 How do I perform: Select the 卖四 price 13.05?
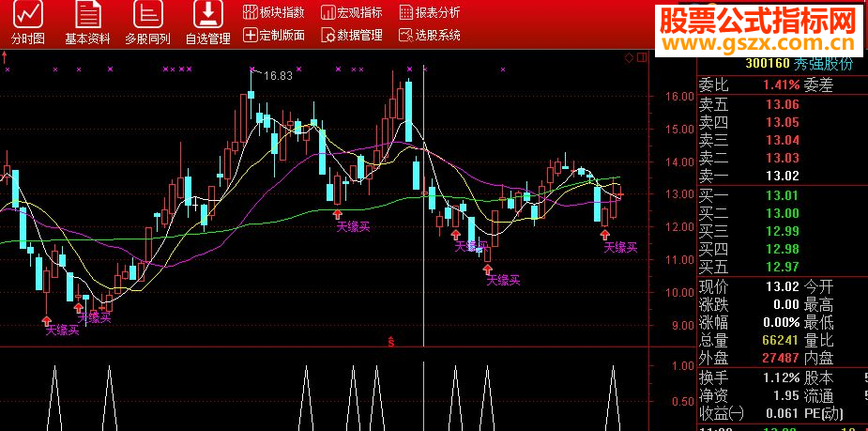tap(783, 122)
